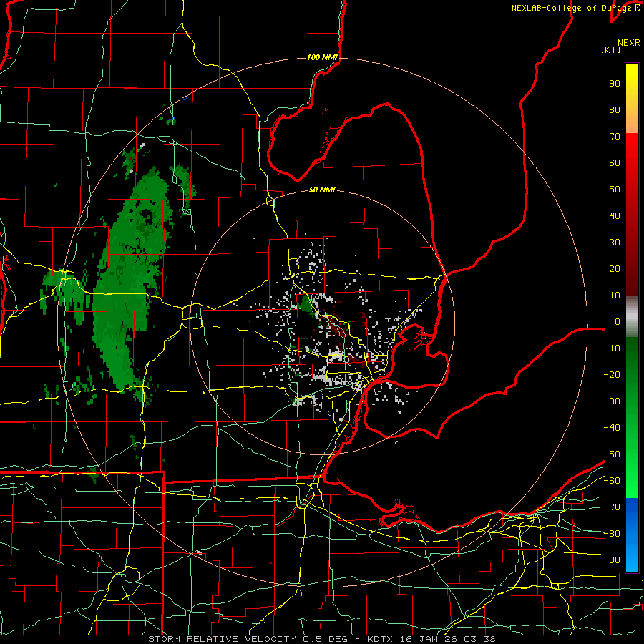Click the positive 70 scale value
Viewport: 644px width, 644px height.
click(x=615, y=137)
